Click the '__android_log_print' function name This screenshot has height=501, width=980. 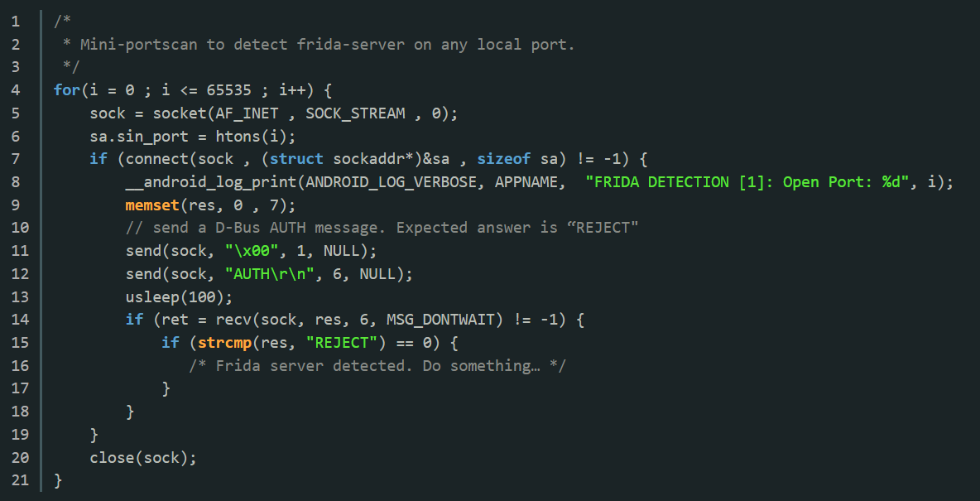[211, 182]
